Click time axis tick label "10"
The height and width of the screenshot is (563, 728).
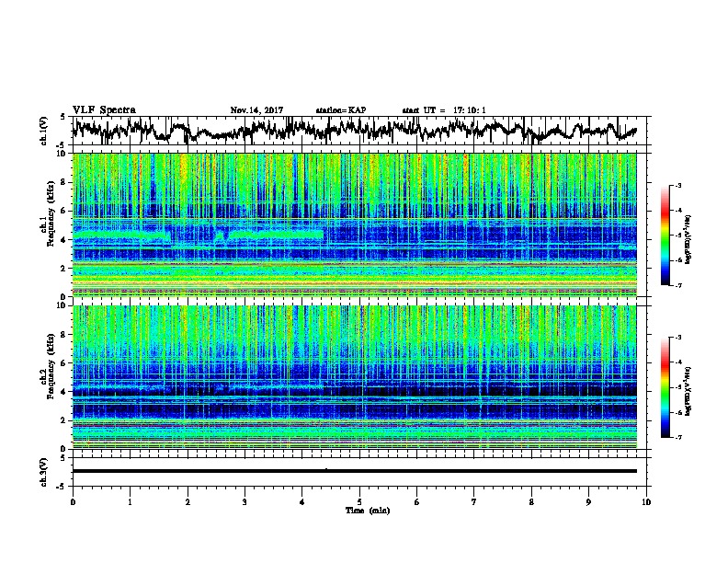tap(646, 502)
